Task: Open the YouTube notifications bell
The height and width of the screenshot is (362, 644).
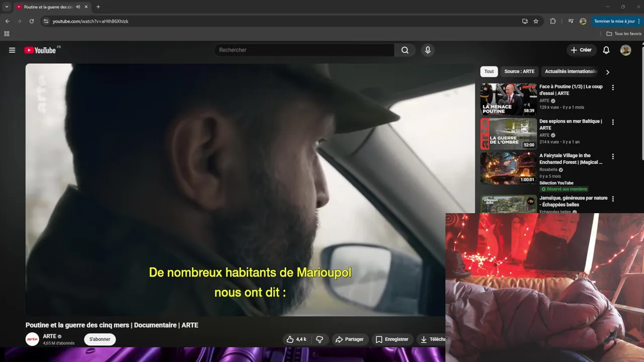Action: (606, 50)
